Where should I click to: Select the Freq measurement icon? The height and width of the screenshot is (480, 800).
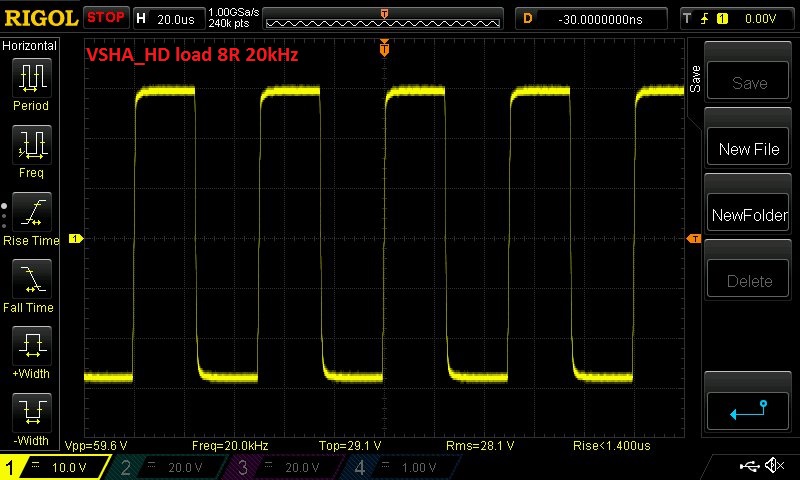[32, 145]
